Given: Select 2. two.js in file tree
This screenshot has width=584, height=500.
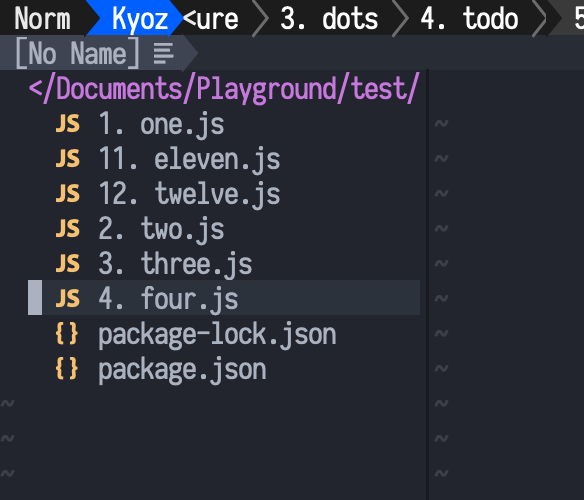Looking at the screenshot, I should click(x=161, y=229).
